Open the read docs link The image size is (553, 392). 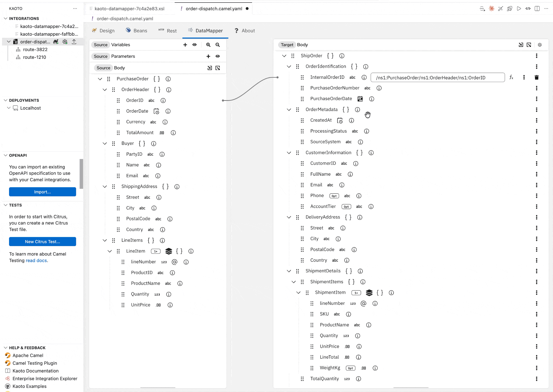click(x=36, y=261)
